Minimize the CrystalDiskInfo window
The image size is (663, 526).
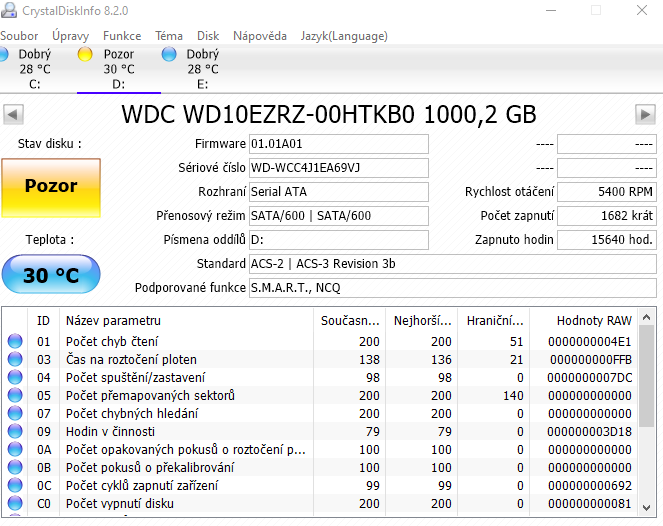pyautogui.click(x=551, y=10)
